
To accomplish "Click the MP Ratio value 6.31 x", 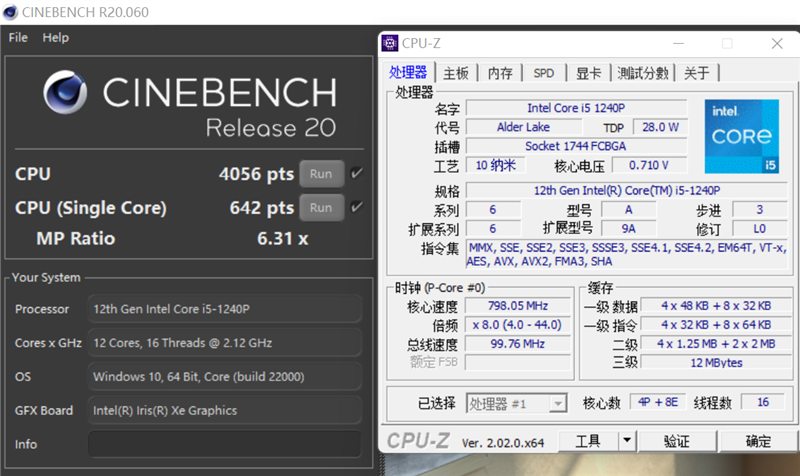I will click(283, 238).
